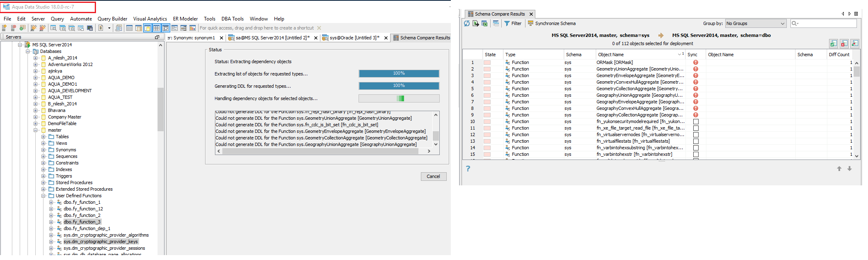Cancel the schema compare progress

click(433, 176)
